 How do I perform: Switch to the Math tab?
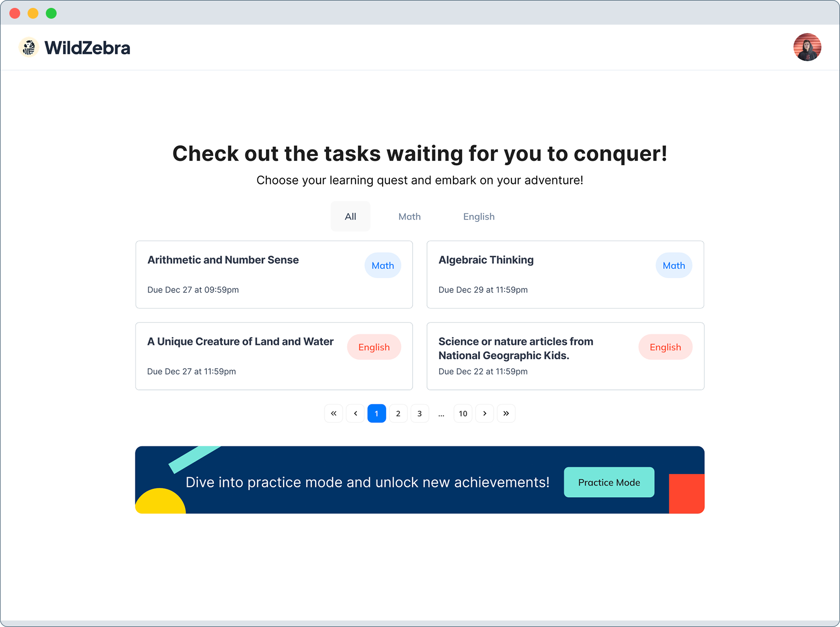(409, 217)
